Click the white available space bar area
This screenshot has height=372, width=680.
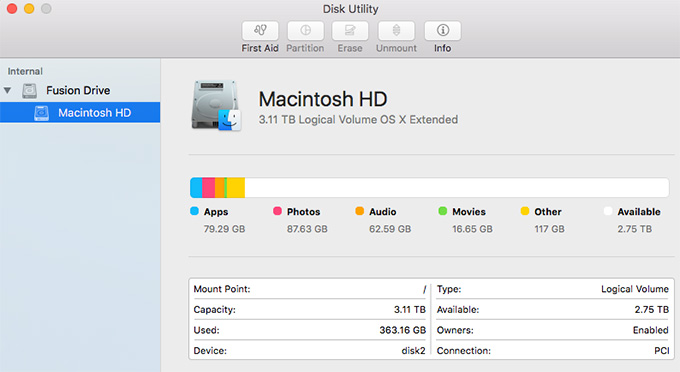(x=457, y=188)
